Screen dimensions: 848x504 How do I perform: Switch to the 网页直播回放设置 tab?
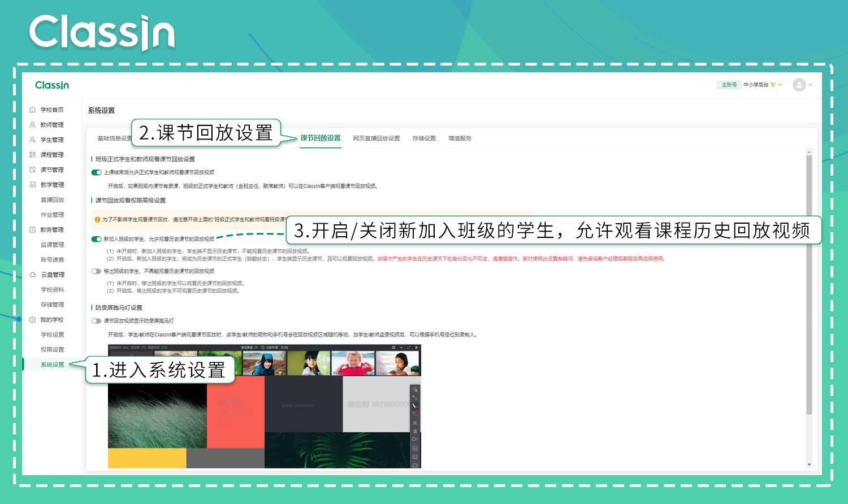click(x=377, y=138)
